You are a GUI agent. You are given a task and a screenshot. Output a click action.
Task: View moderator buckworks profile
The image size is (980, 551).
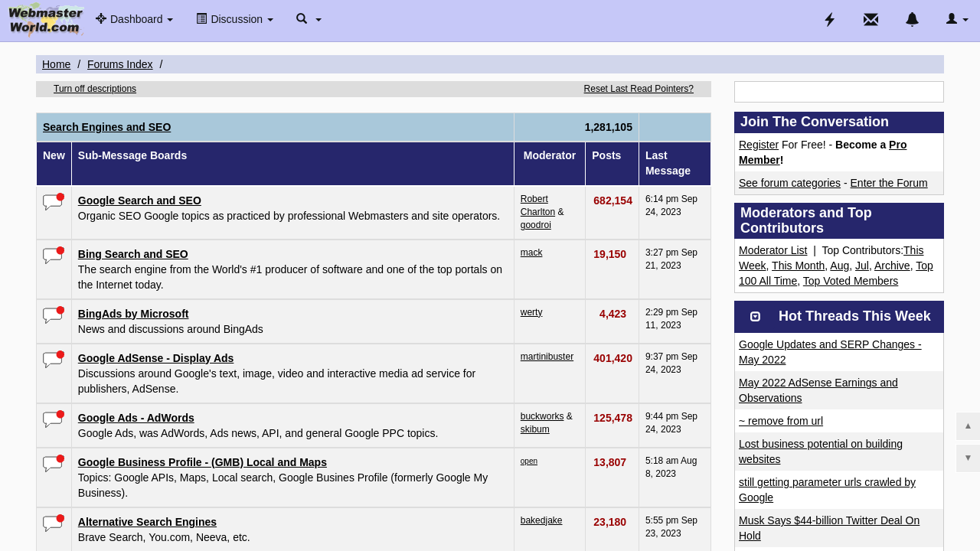[542, 416]
